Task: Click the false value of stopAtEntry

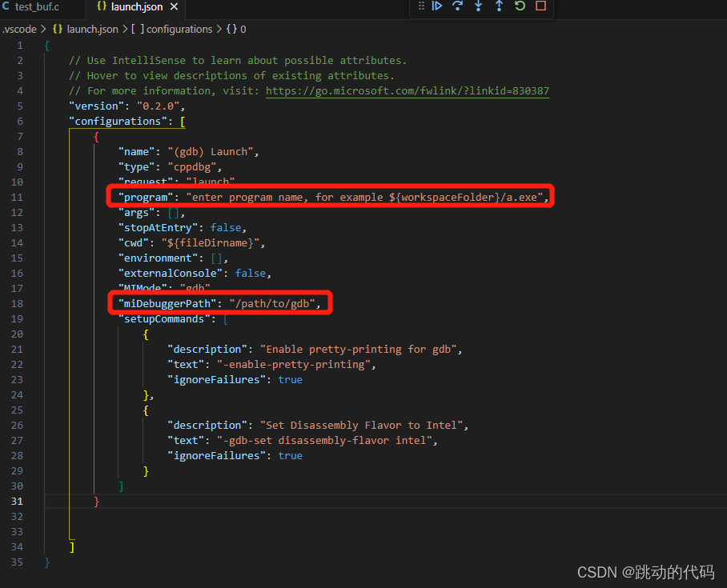Action: point(226,227)
